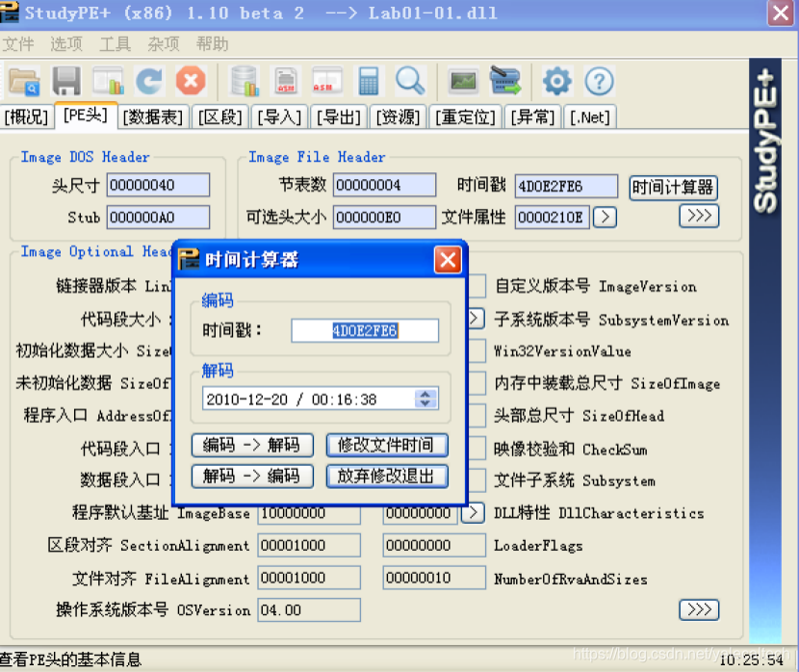Open the database with chart icon

pyautogui.click(x=245, y=82)
